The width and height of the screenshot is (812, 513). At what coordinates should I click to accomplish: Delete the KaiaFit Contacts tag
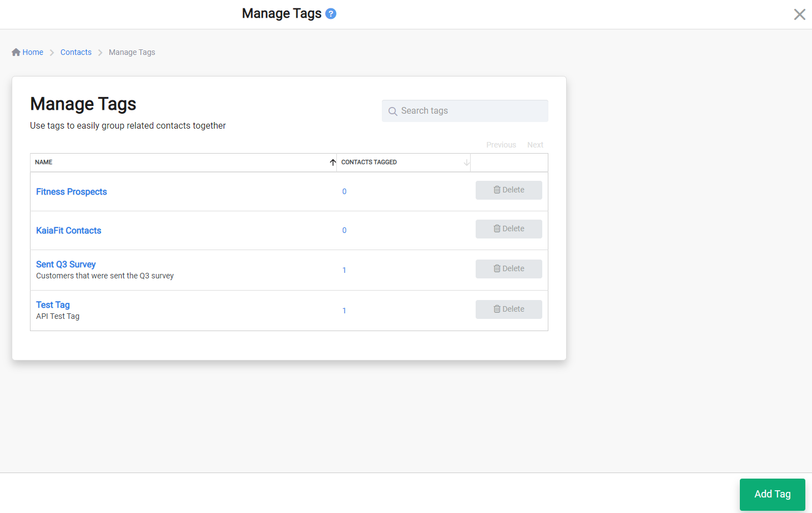pos(509,229)
